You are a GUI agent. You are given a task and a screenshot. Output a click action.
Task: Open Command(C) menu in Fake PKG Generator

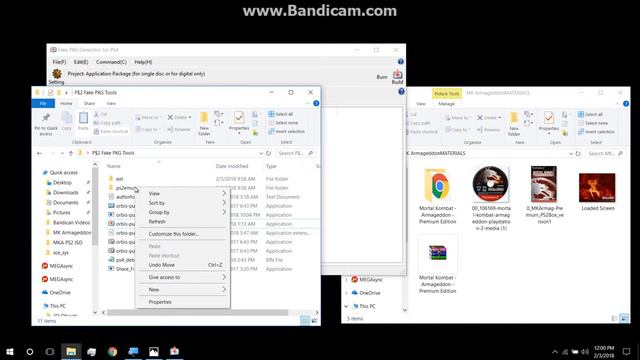(x=111, y=62)
